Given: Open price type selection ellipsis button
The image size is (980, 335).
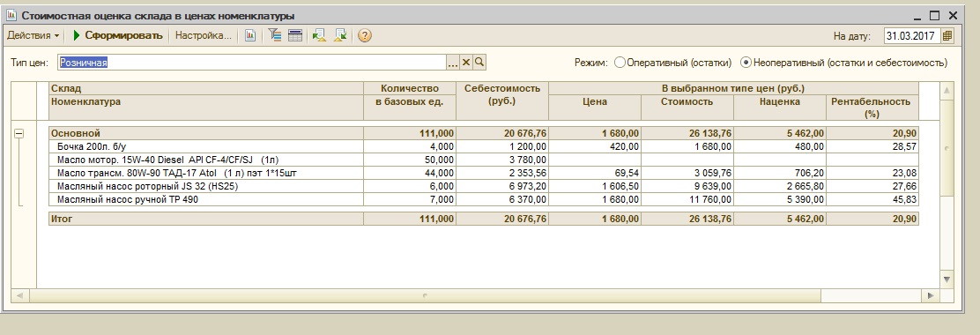Looking at the screenshot, I should (453, 63).
